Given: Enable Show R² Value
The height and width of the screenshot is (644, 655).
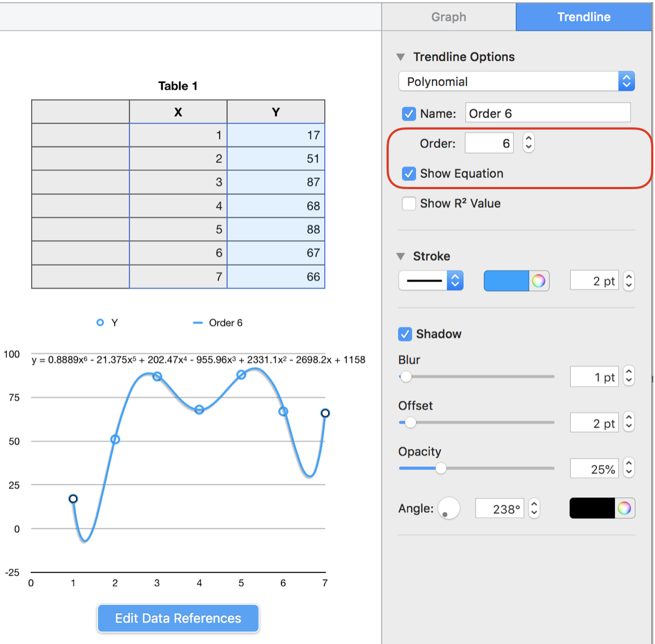Looking at the screenshot, I should tap(408, 203).
